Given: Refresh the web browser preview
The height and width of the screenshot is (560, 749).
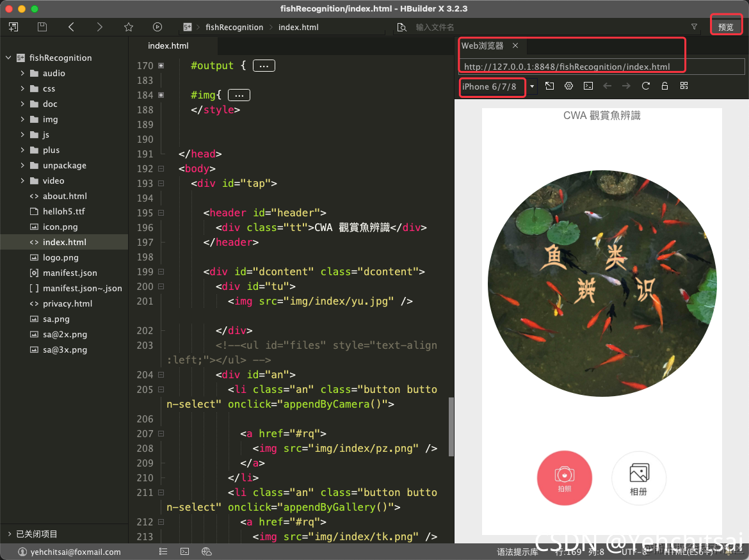Looking at the screenshot, I should 646,86.
